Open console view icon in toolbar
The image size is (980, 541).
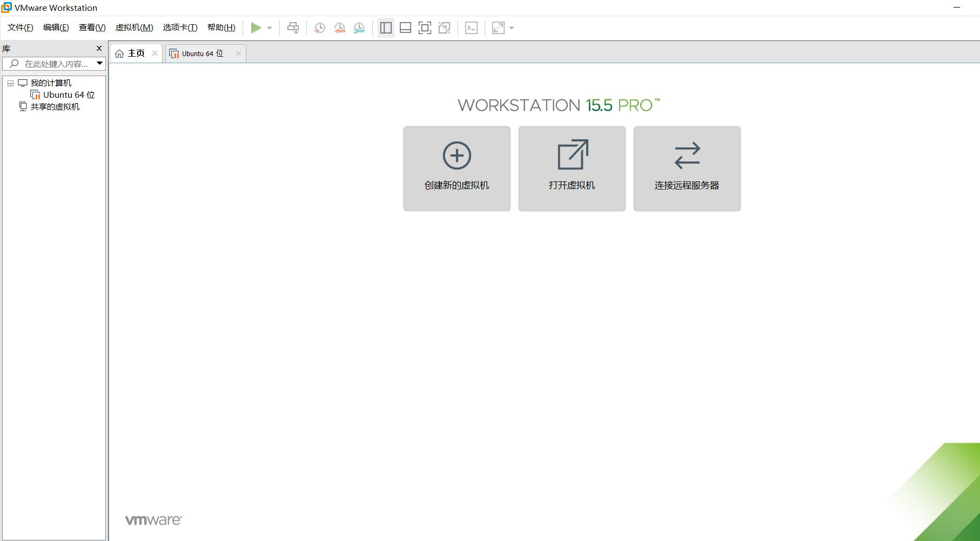point(471,28)
